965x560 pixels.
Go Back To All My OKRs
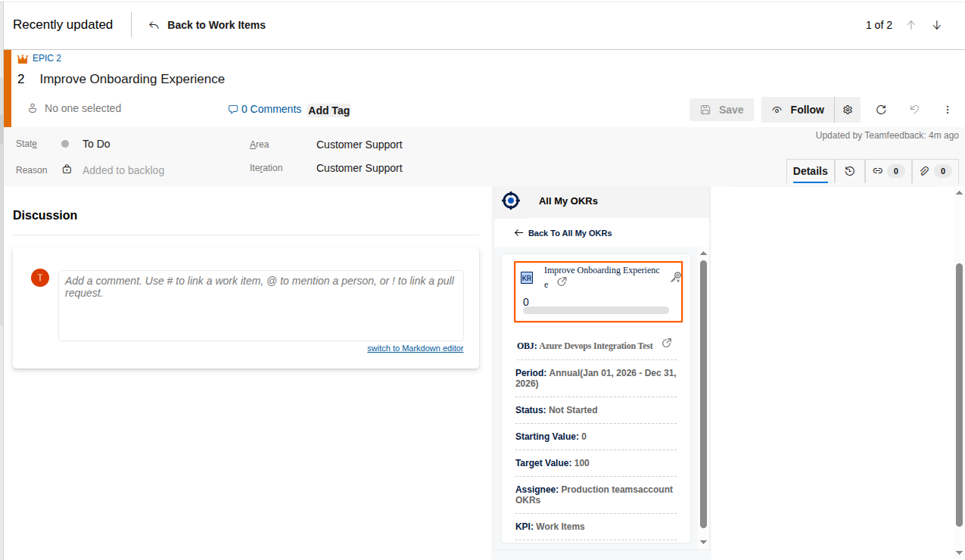(x=563, y=233)
